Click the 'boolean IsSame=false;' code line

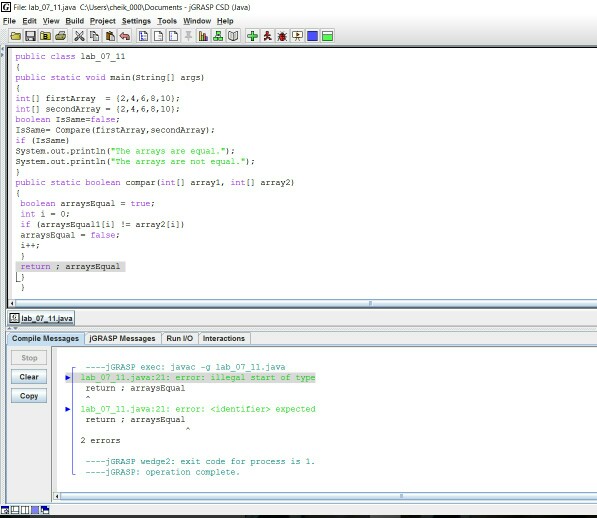(67, 120)
